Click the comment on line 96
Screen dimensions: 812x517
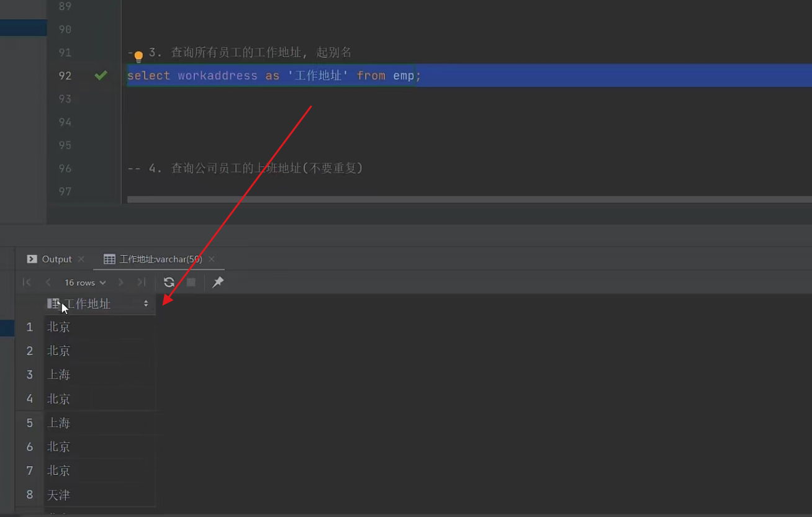tap(245, 168)
